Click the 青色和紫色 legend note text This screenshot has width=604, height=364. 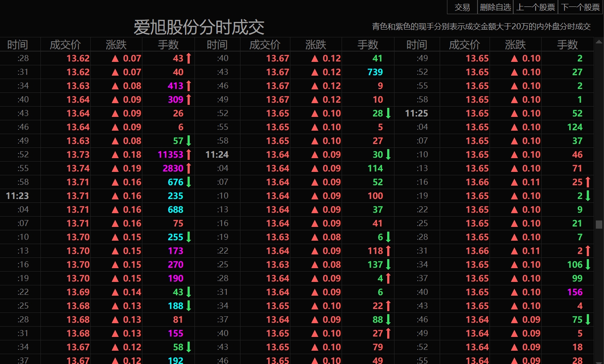(481, 27)
